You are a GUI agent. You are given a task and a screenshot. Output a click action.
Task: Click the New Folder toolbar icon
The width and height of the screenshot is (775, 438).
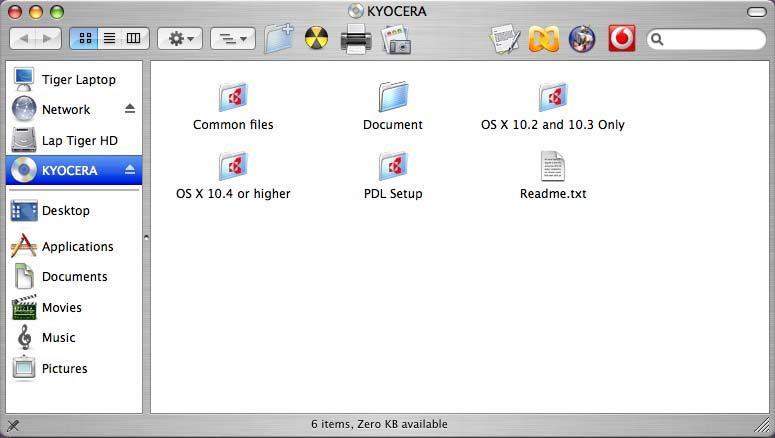tap(279, 39)
